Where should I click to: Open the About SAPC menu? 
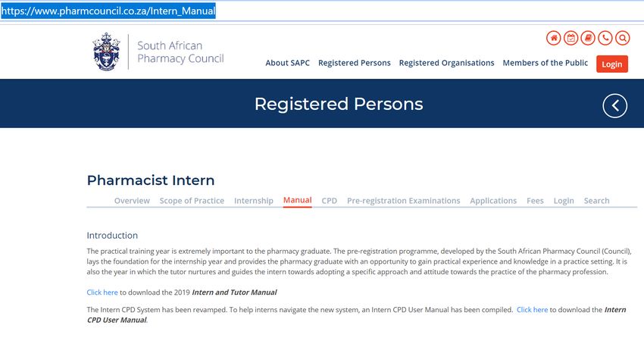(287, 63)
